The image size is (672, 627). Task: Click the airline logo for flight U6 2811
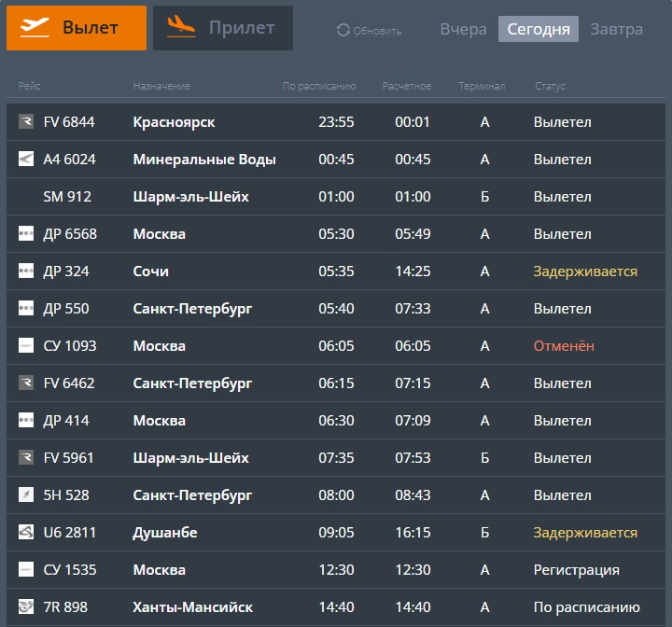pyautogui.click(x=26, y=533)
